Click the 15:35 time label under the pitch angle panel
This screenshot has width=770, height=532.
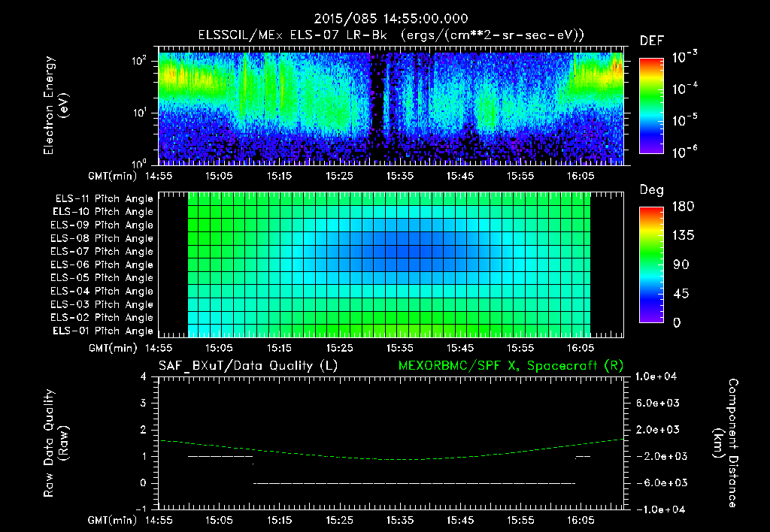[x=400, y=348]
